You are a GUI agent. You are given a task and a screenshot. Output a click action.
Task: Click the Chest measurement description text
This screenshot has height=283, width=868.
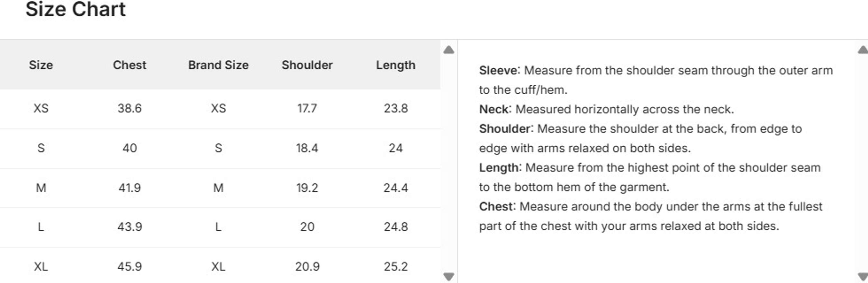(650, 216)
